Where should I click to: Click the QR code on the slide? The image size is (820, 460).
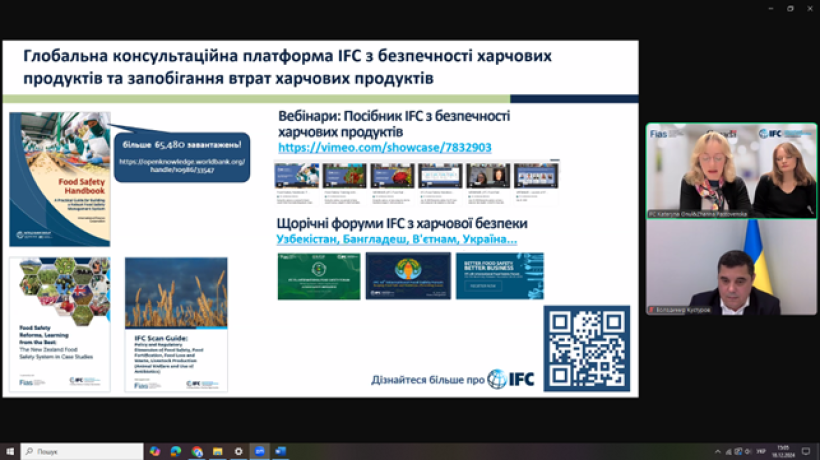[x=587, y=349]
